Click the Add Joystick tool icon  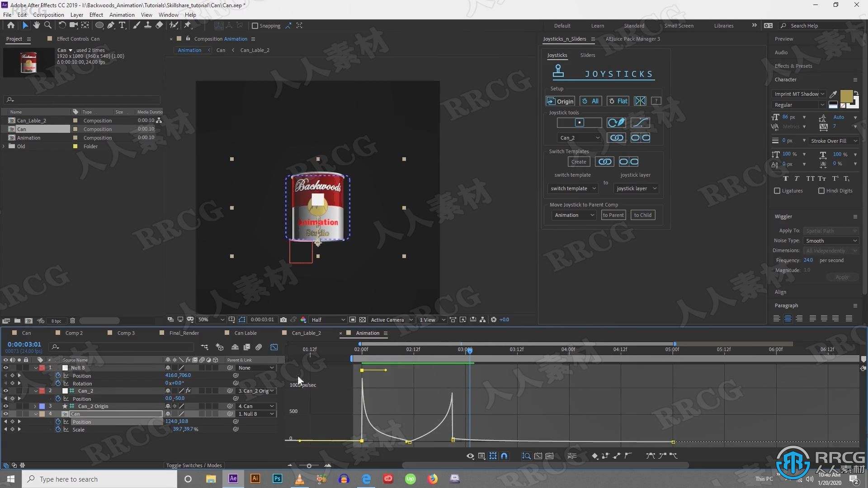[x=580, y=123]
